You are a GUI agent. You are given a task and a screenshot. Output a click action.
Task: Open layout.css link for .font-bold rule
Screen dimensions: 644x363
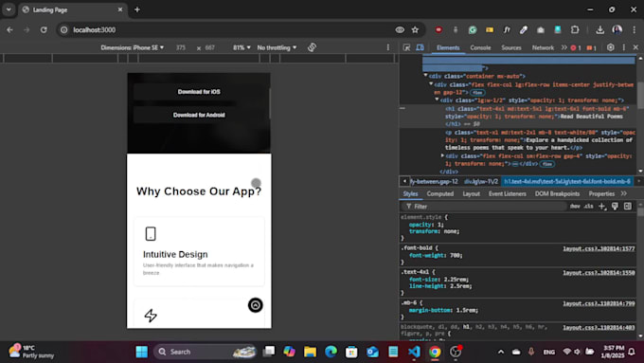599,248
